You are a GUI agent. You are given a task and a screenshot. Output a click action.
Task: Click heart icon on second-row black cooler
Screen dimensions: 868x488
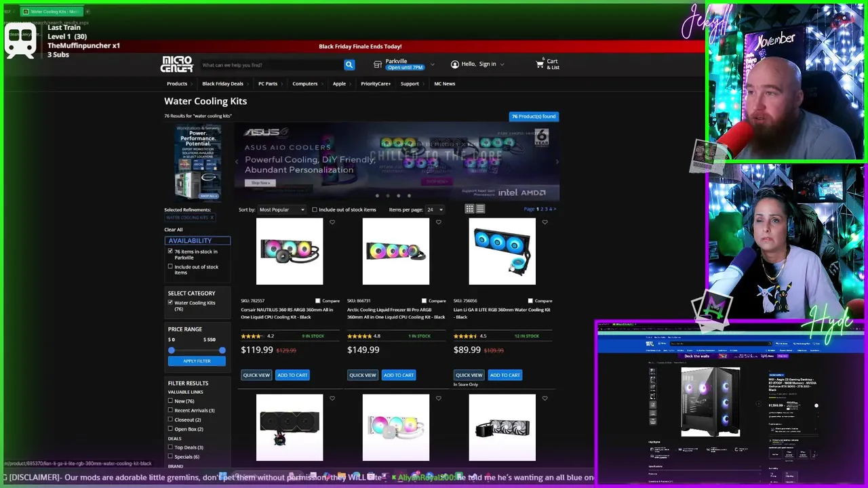(x=332, y=399)
